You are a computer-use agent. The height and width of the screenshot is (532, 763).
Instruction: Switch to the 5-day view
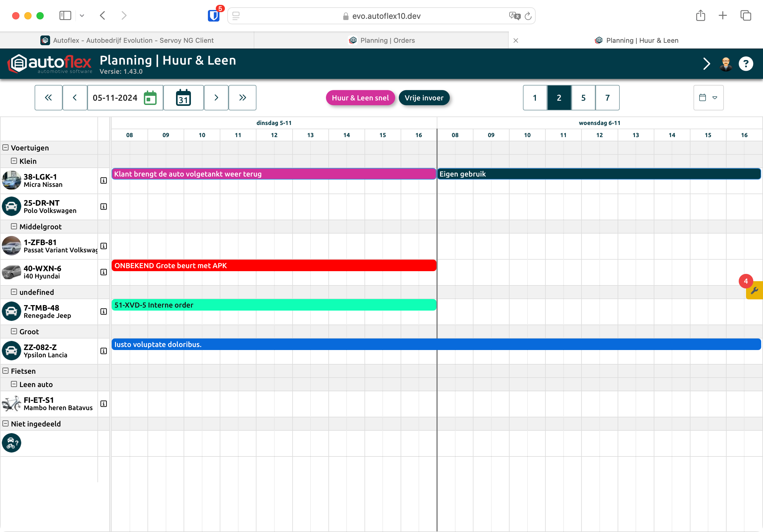coord(583,98)
